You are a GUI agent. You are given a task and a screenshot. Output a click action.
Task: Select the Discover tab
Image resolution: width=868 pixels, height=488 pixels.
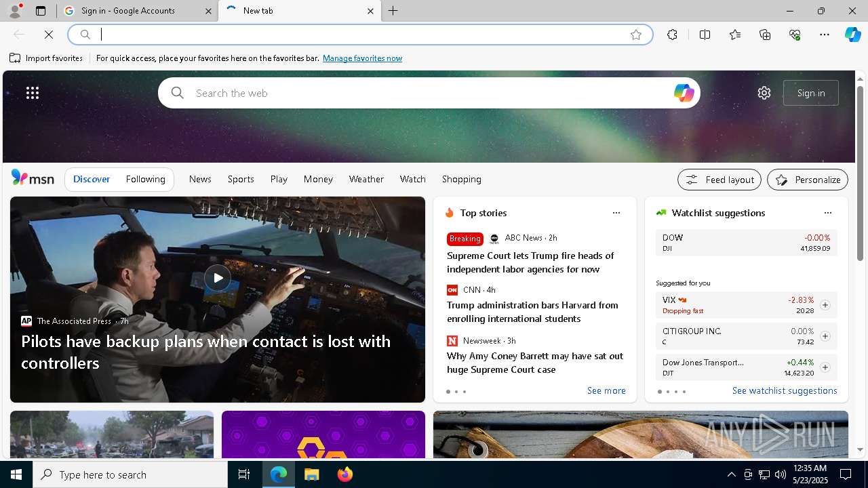click(x=92, y=179)
